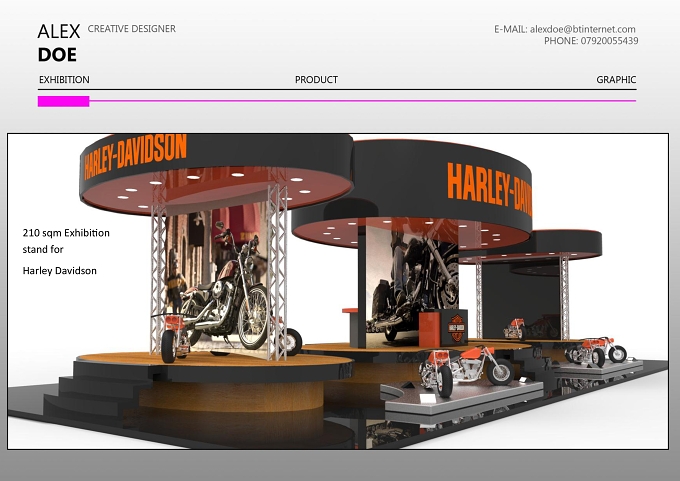Open the Harley-Davidson exhibition stand render
This screenshot has width=680, height=481.
[x=338, y=291]
